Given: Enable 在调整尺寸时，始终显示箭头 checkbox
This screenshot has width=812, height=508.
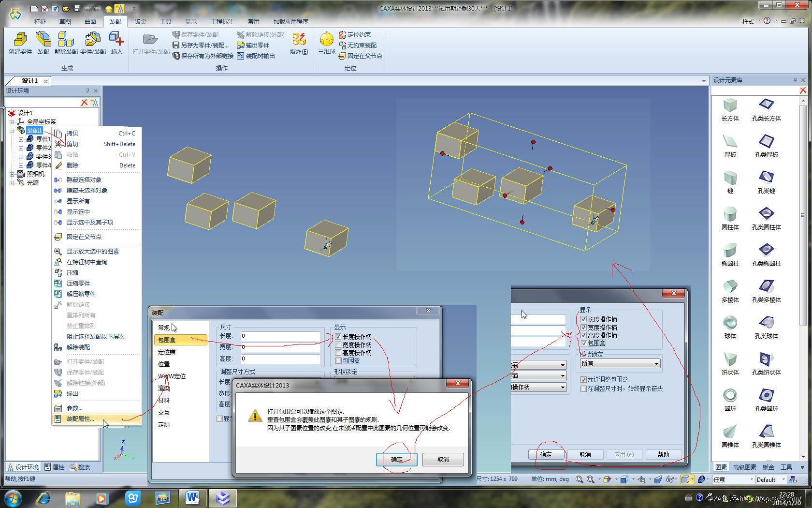Looking at the screenshot, I should 583,388.
